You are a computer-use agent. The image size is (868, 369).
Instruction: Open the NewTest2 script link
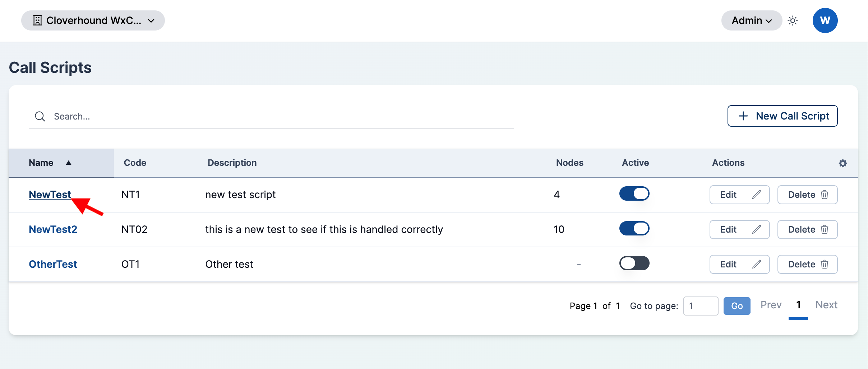tap(53, 229)
